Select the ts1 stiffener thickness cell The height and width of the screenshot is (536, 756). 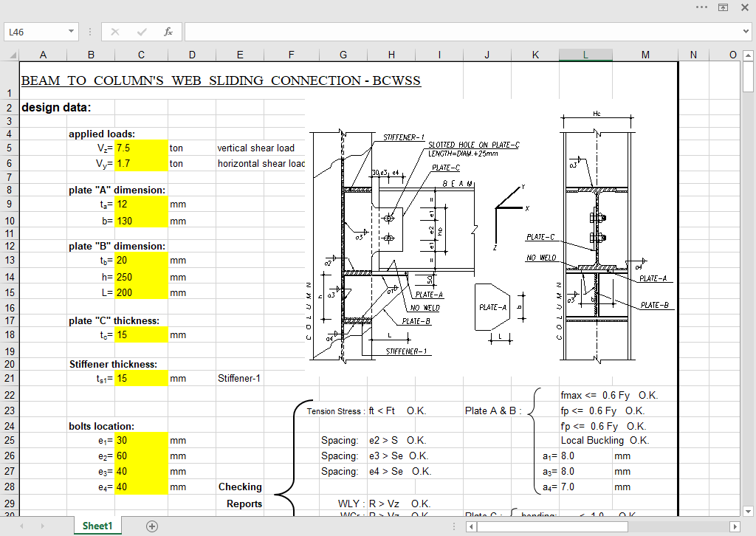(141, 379)
